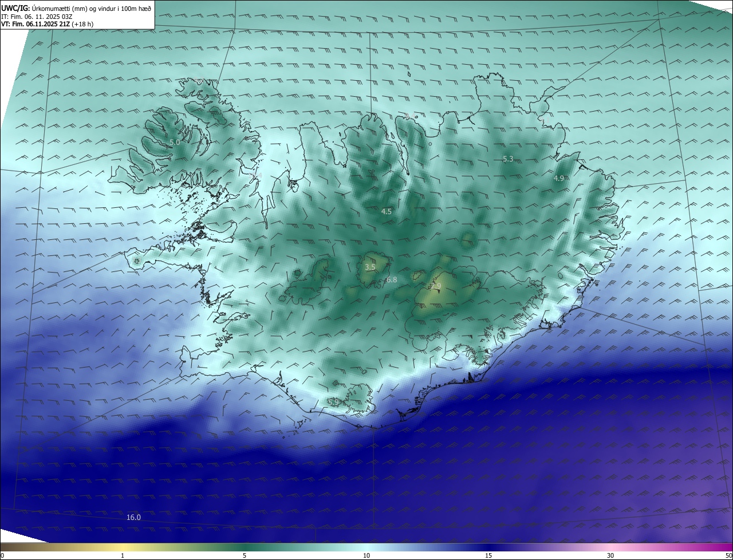733x560 pixels.
Task: Click the "4.5" value label on the map
Action: pos(387,211)
